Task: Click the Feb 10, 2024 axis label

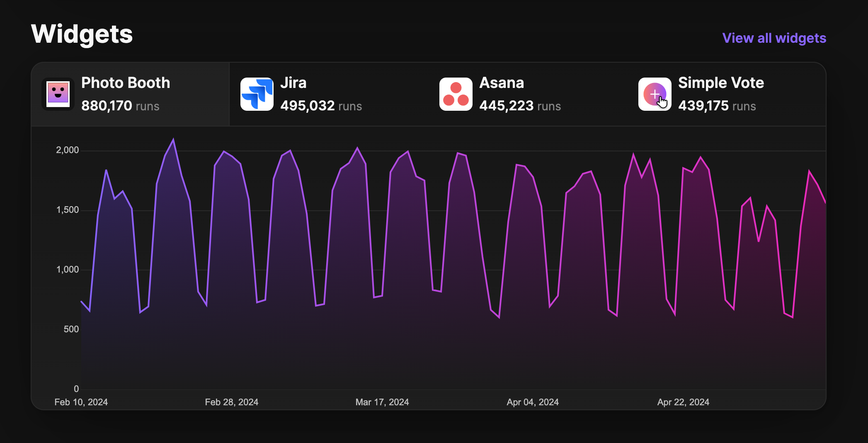Action: coord(81,402)
